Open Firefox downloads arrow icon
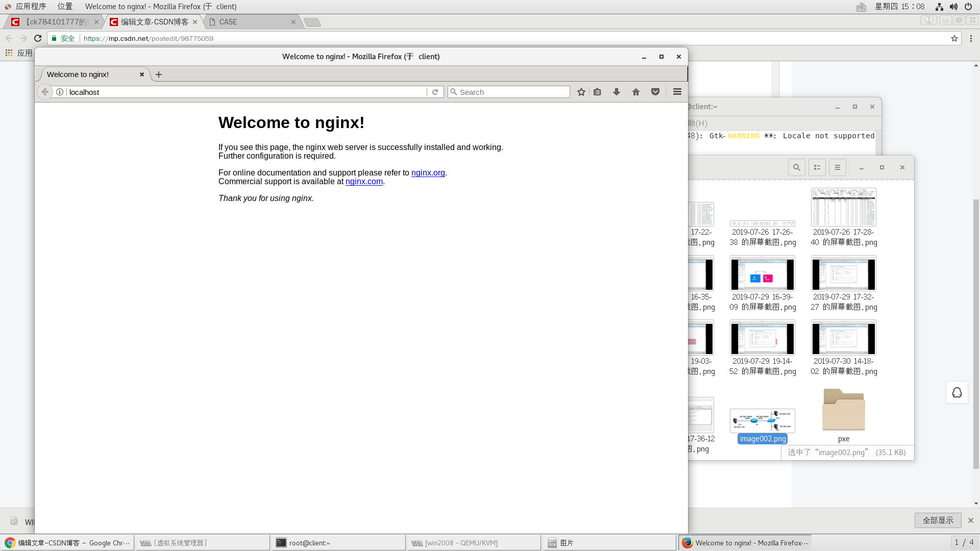 (617, 92)
